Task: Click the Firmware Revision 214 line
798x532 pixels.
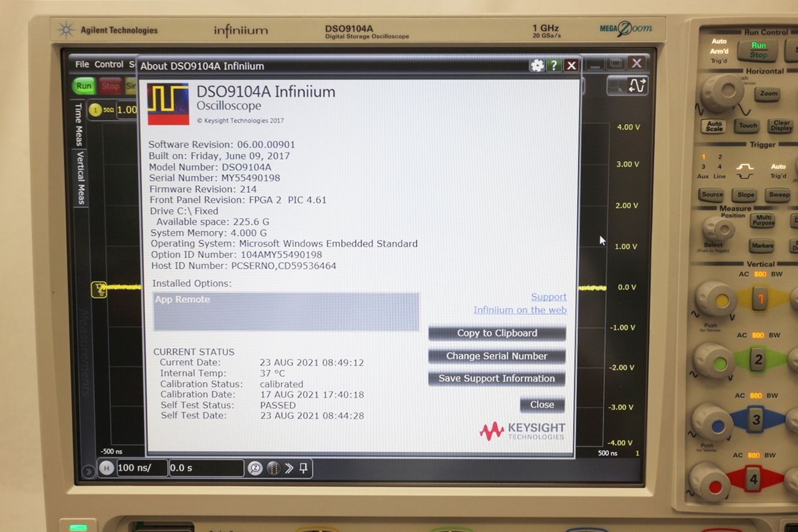Action: (x=203, y=189)
